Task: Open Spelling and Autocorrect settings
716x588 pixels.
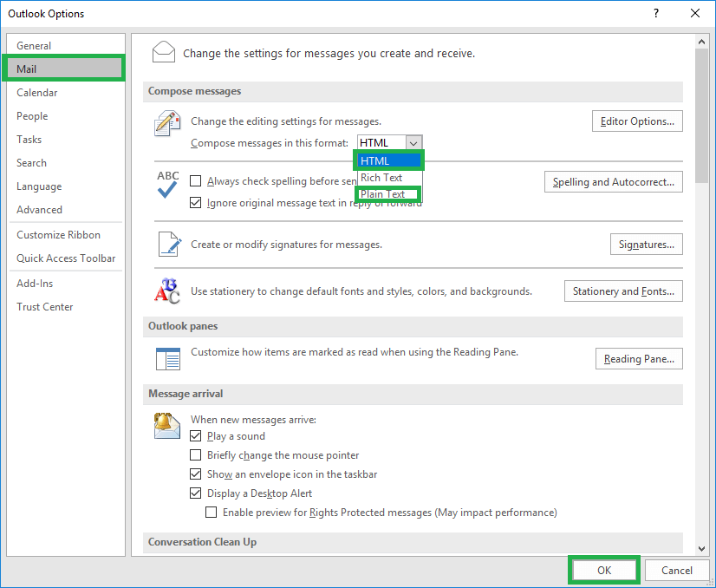Action: coord(613,182)
